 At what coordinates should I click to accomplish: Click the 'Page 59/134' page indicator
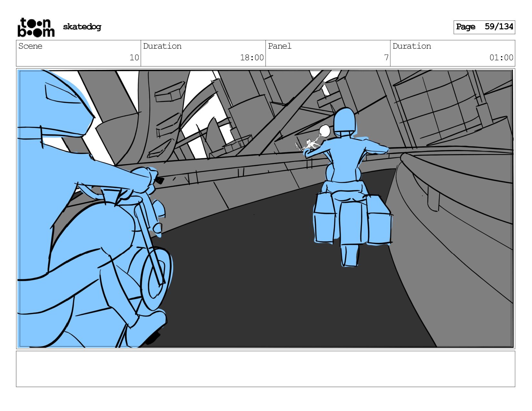[x=484, y=27]
